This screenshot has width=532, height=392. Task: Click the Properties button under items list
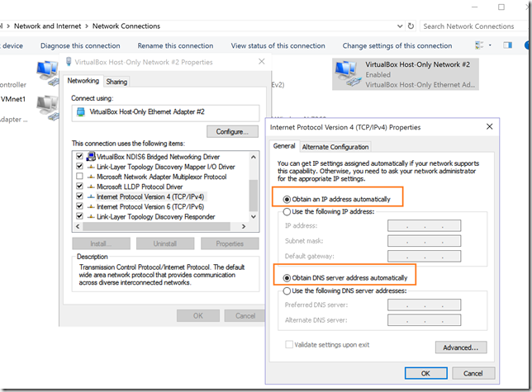pos(230,243)
